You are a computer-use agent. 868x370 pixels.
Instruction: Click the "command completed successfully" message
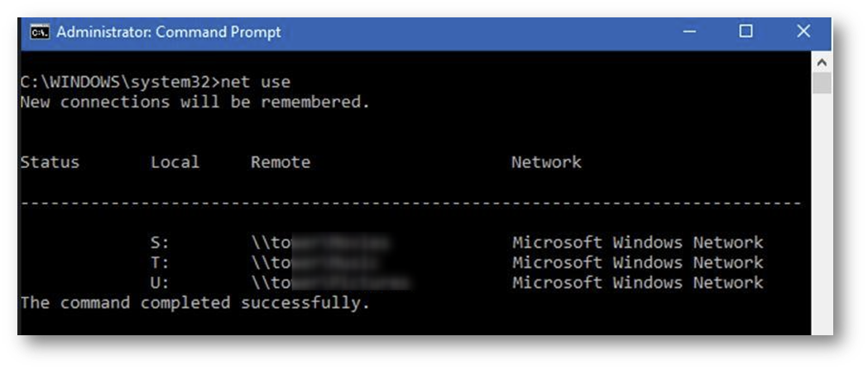point(194,303)
